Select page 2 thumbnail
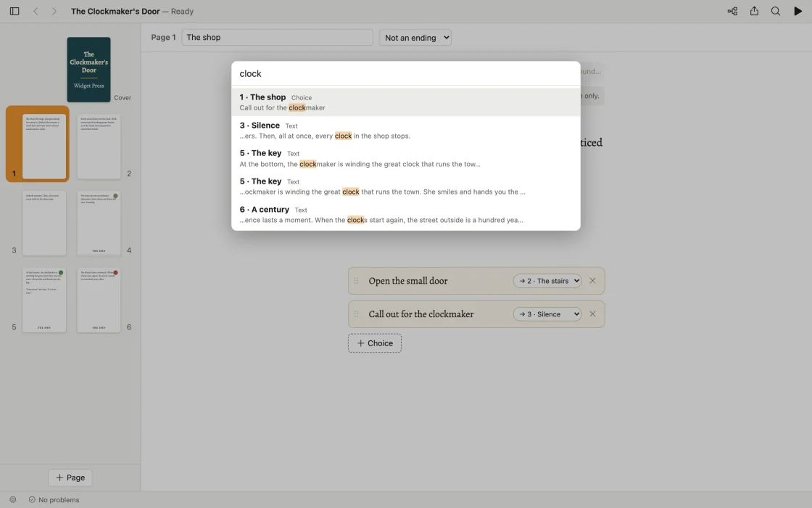Screen dimensions: 812x508 [x=99, y=146]
